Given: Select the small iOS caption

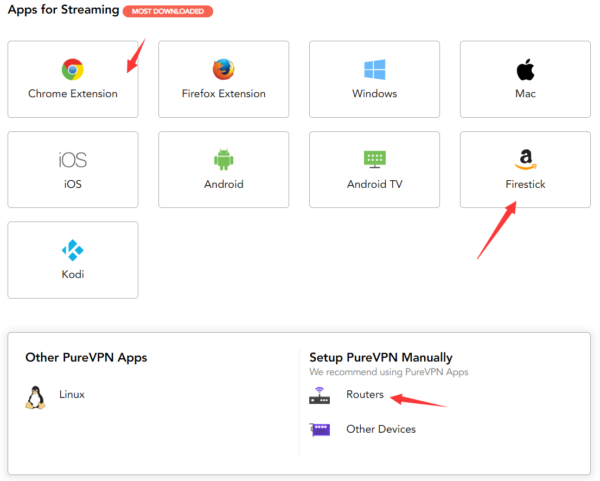Looking at the screenshot, I should 73,184.
